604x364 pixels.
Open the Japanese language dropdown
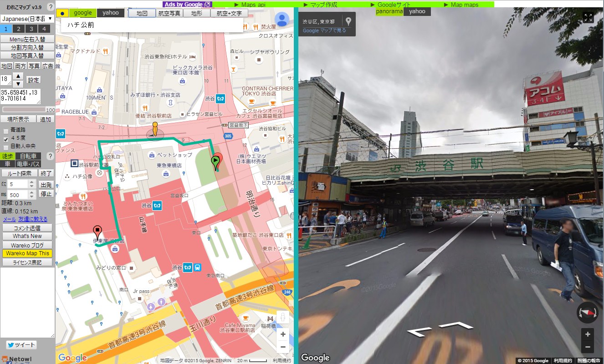coord(27,19)
